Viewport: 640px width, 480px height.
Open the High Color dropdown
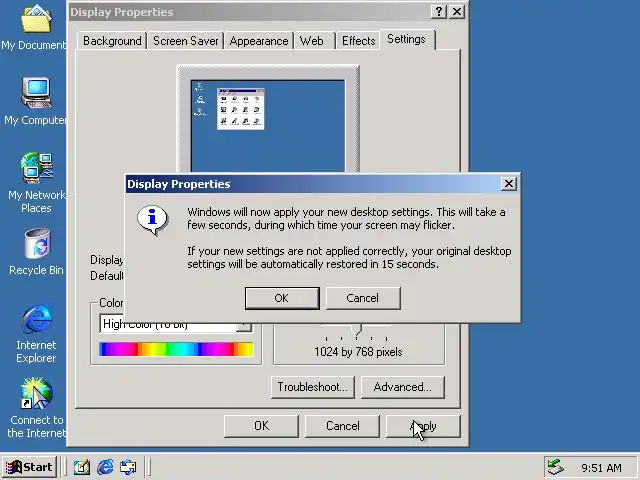point(244,326)
